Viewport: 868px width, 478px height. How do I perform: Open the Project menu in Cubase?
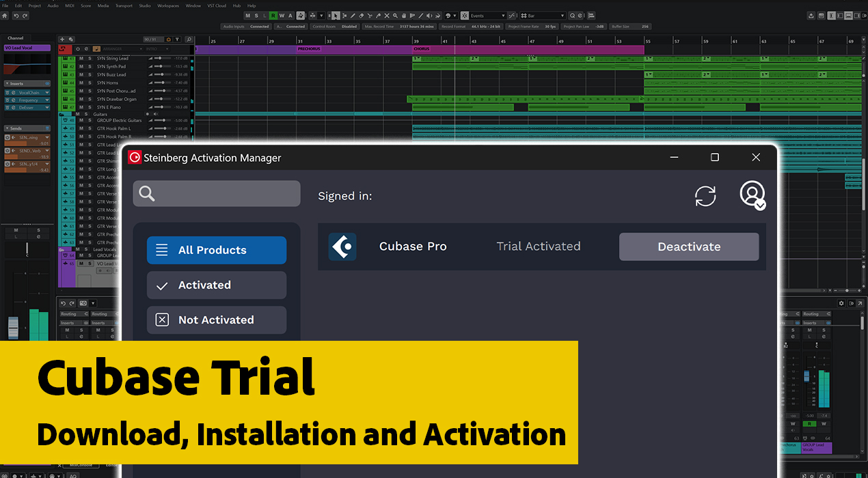pos(34,5)
